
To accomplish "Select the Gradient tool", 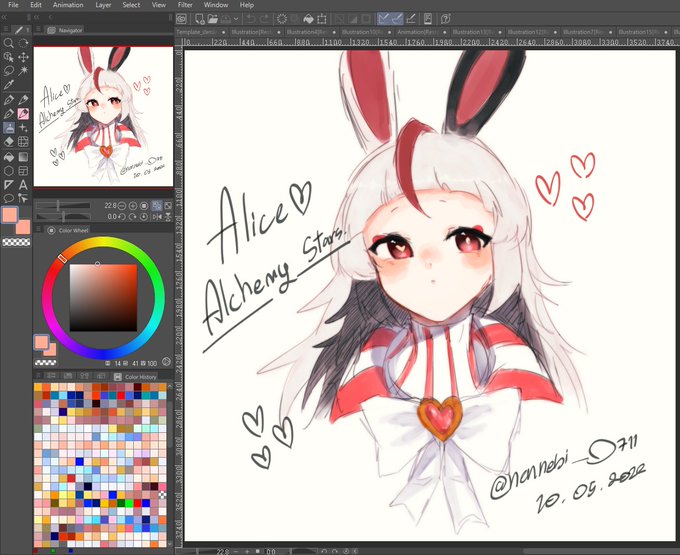I will tap(23, 157).
